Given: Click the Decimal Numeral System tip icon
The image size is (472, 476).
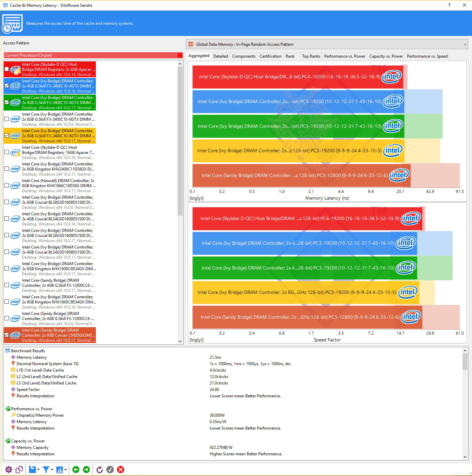Looking at the screenshot, I should pos(13,364).
